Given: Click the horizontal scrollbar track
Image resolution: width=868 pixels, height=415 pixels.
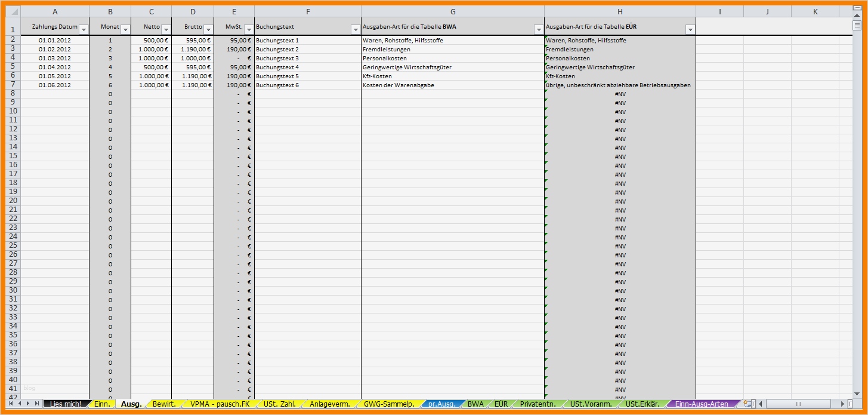Looking at the screenshot, I should click(799, 404).
